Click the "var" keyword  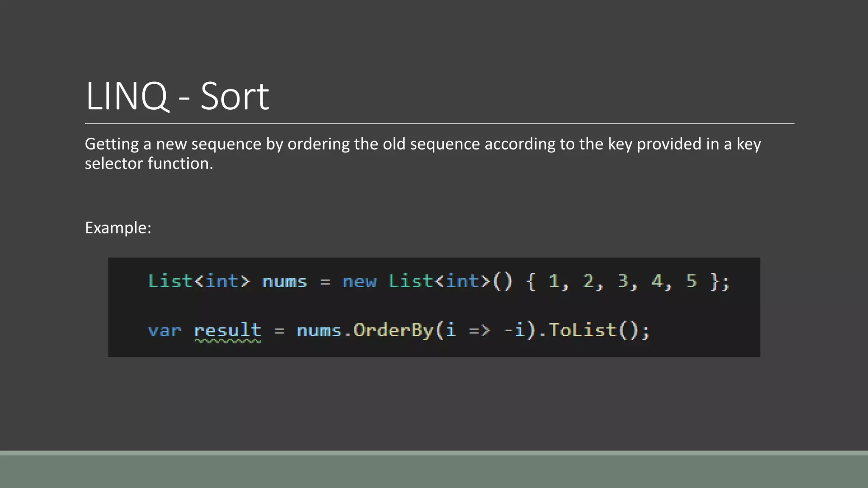pyautogui.click(x=164, y=331)
